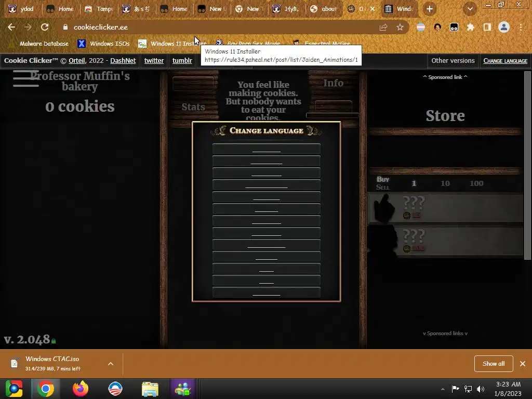Viewport: 532px width, 399px height.
Task: Click the browser forward arrow
Action: (28, 27)
